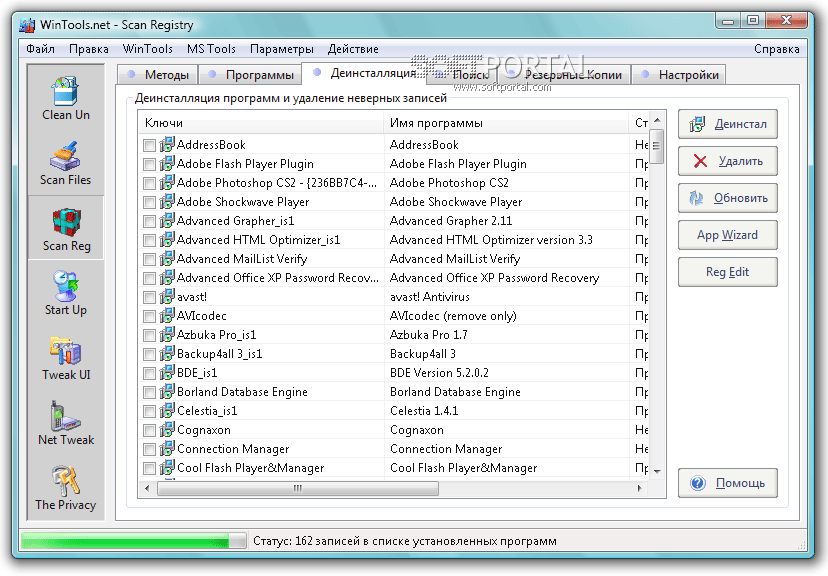Check the Celestia_is1 checkbox
Image resolution: width=828 pixels, height=576 pixels.
[x=149, y=411]
